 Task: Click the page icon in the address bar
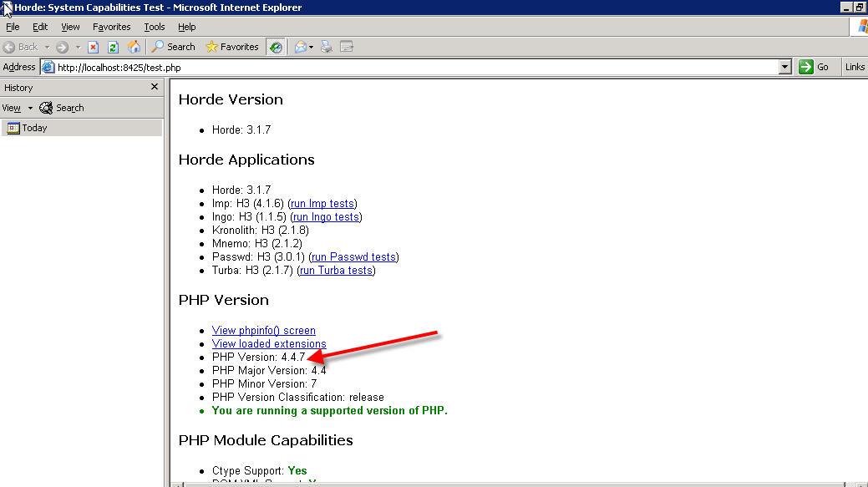(48, 68)
